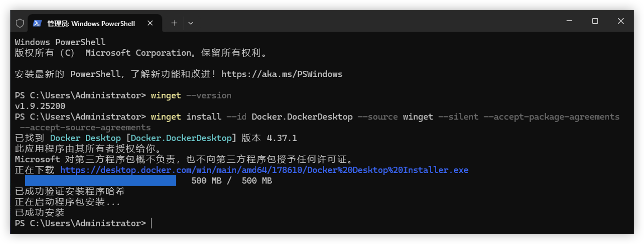Click the 500 MB / 500 MB size text
Image resolution: width=644 pixels, height=244 pixels.
coord(232,180)
